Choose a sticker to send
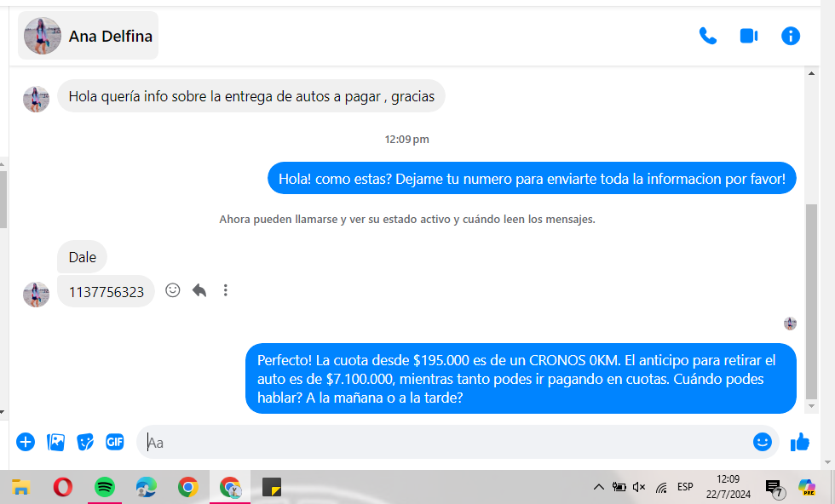This screenshot has width=835, height=504. tap(85, 442)
